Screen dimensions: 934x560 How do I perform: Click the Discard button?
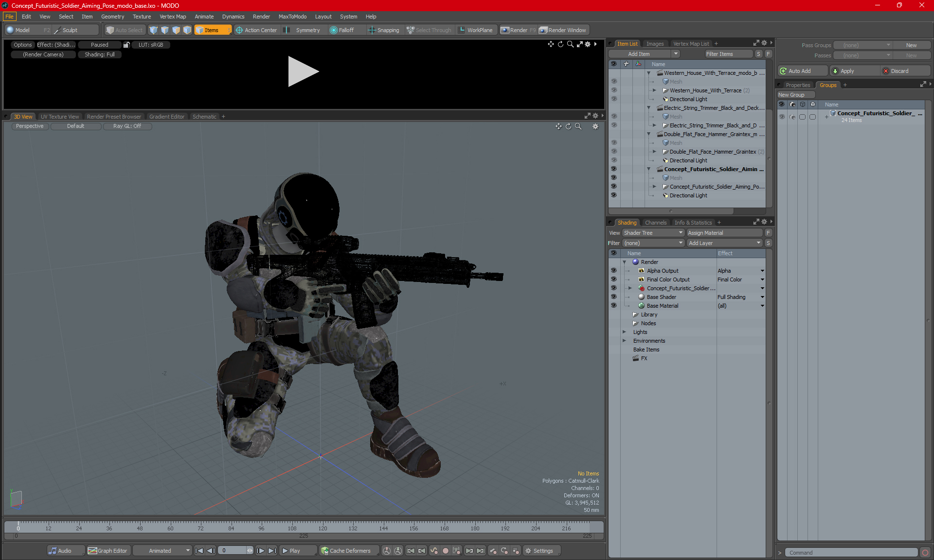905,71
